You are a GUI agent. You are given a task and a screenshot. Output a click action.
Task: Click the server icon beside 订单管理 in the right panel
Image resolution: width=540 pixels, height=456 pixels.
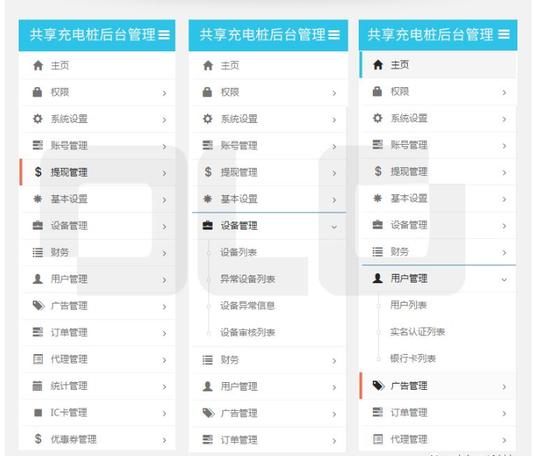pyautogui.click(x=377, y=412)
